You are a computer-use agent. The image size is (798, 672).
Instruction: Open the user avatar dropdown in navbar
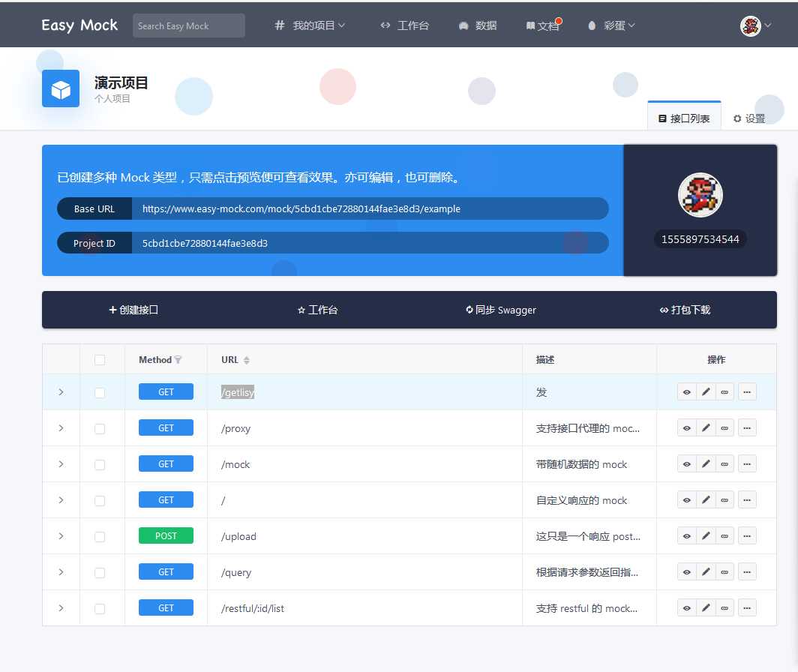click(756, 25)
